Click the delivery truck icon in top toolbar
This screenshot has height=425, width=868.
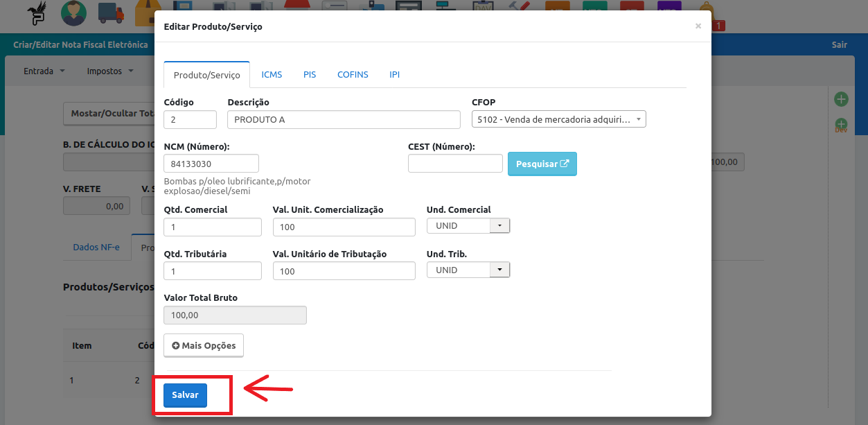[111, 12]
